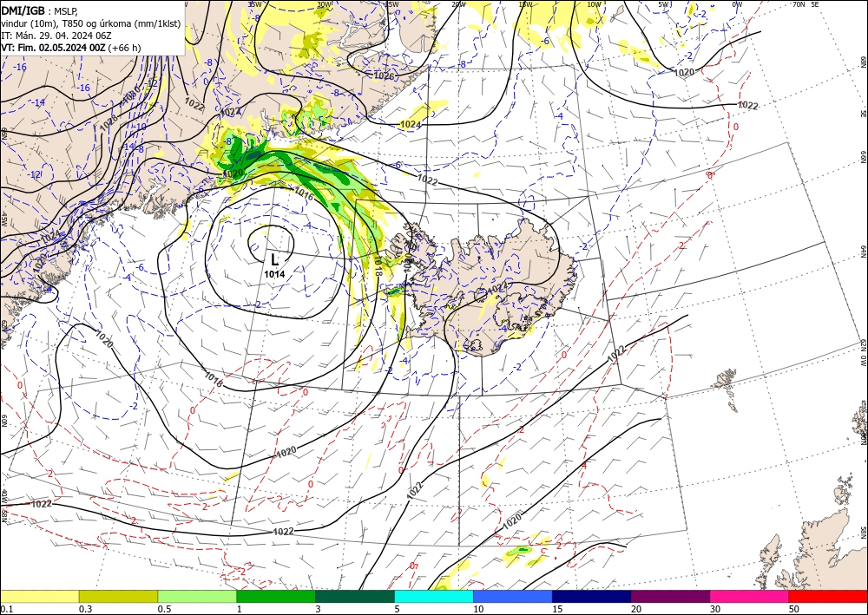Screen dimensions: 868x615
Task: Click legend threshold label '0.3'
Action: pos(85,609)
